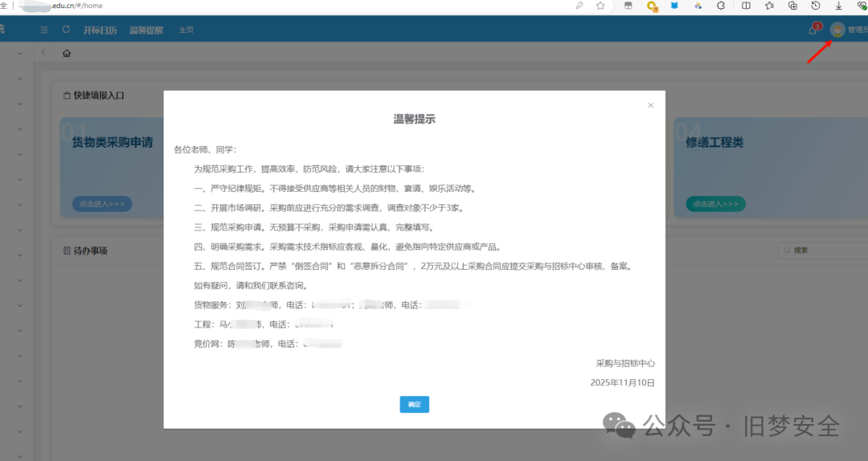
Task: Open the 开标日历 menu item
Action: (x=100, y=30)
